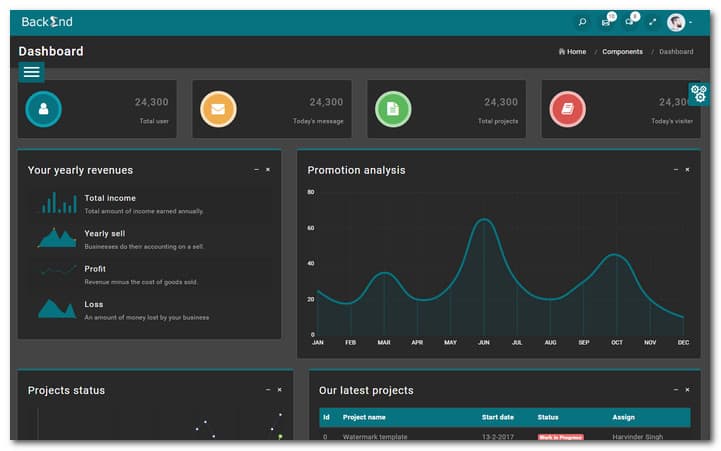Open the comments notification icon in header
The width and height of the screenshot is (721, 451).
[631, 21]
